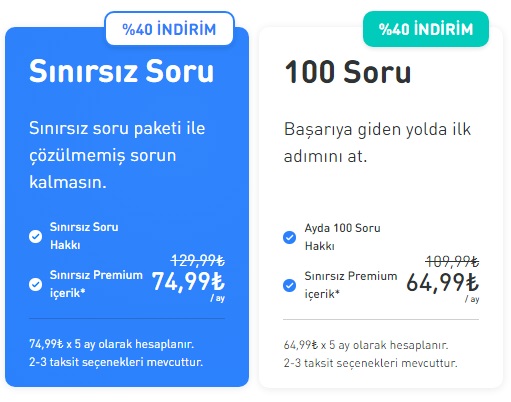Click 'Sınırsız Premium içerik*' in white card
Image resolution: width=511 pixels, height=402 pixels.
click(x=351, y=285)
